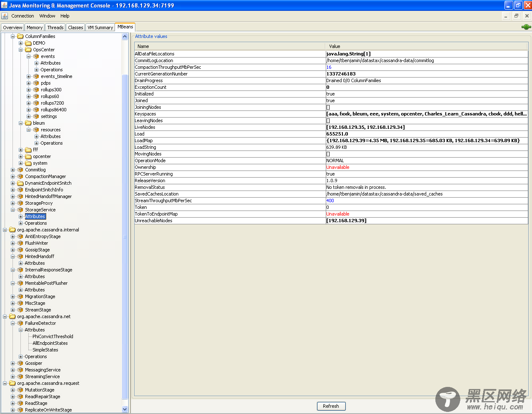Click the LiveNodes value cell
The width and height of the screenshot is (532, 414).
click(x=427, y=127)
